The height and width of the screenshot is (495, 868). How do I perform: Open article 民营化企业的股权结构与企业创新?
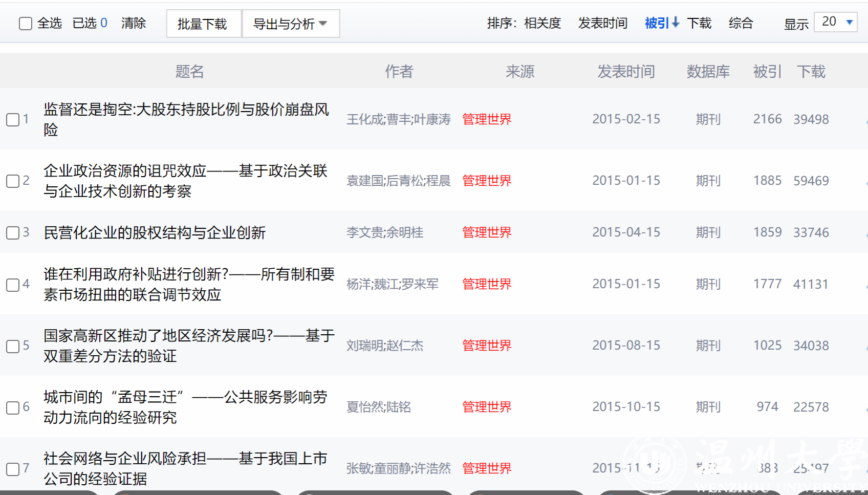coord(155,233)
